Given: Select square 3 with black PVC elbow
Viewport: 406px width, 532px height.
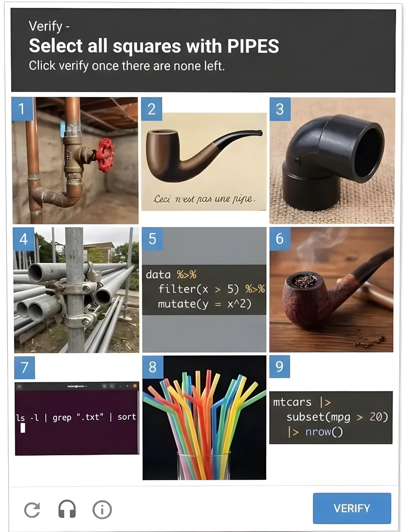Looking at the screenshot, I should click(332, 160).
